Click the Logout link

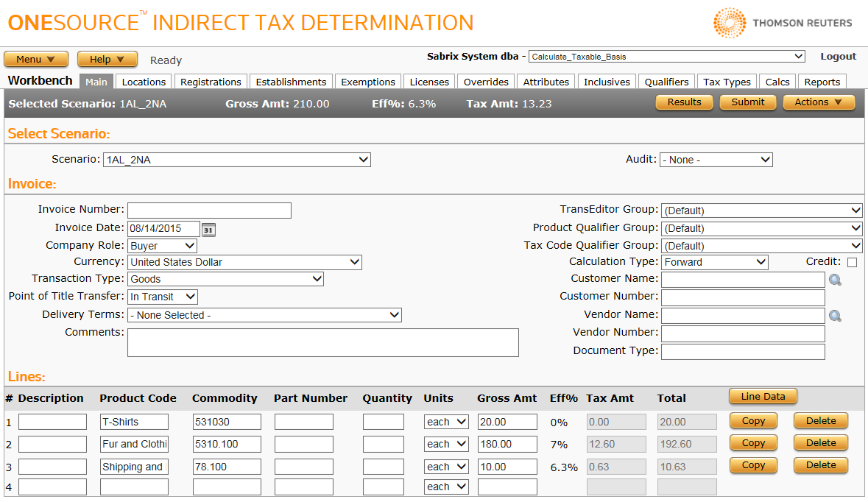pyautogui.click(x=838, y=57)
